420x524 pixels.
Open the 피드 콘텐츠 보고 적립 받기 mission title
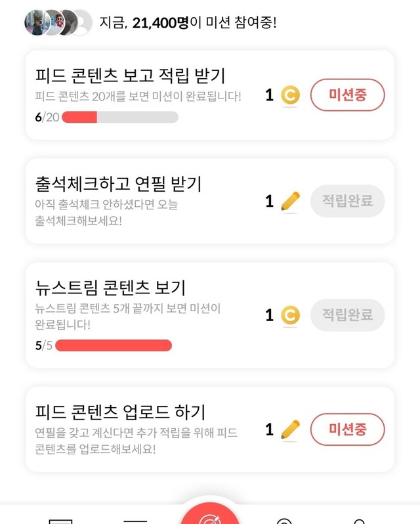coord(130,76)
